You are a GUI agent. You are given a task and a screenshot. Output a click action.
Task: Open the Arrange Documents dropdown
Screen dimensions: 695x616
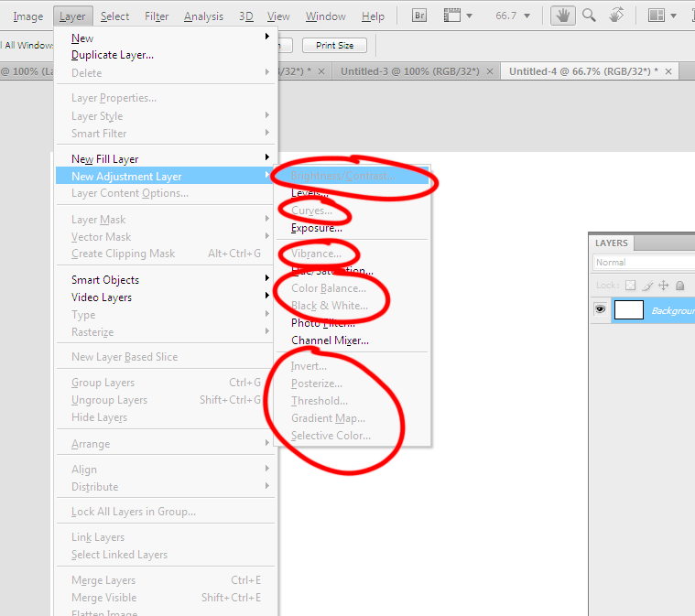pyautogui.click(x=661, y=16)
